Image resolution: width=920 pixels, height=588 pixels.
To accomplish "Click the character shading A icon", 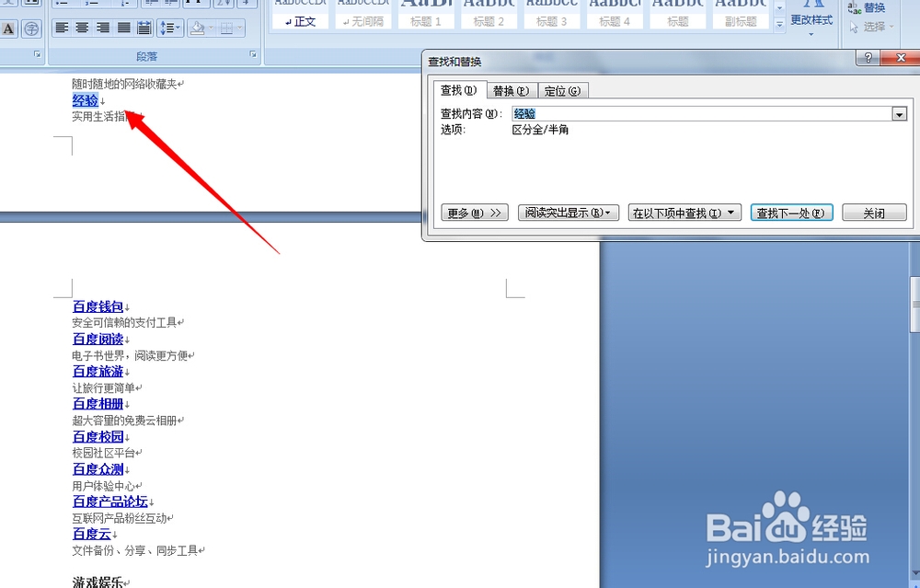I will 8,29.
